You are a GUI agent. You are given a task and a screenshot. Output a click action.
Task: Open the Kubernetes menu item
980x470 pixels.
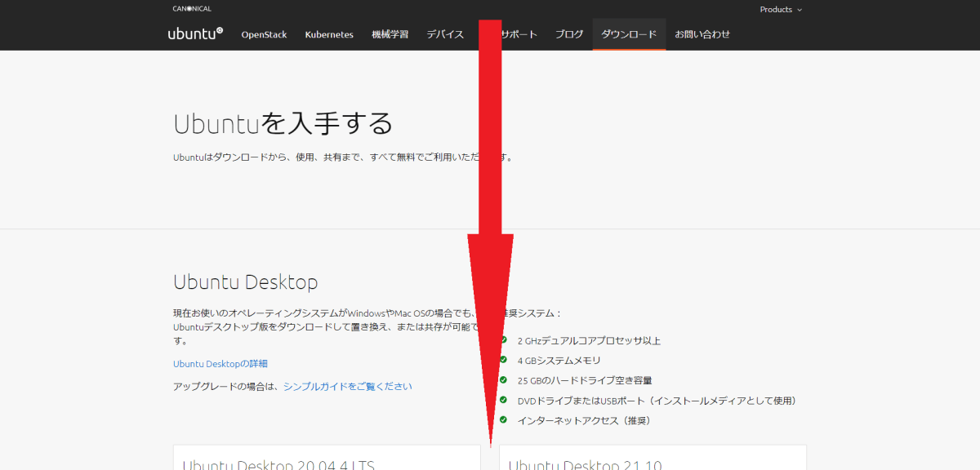pyautogui.click(x=329, y=34)
